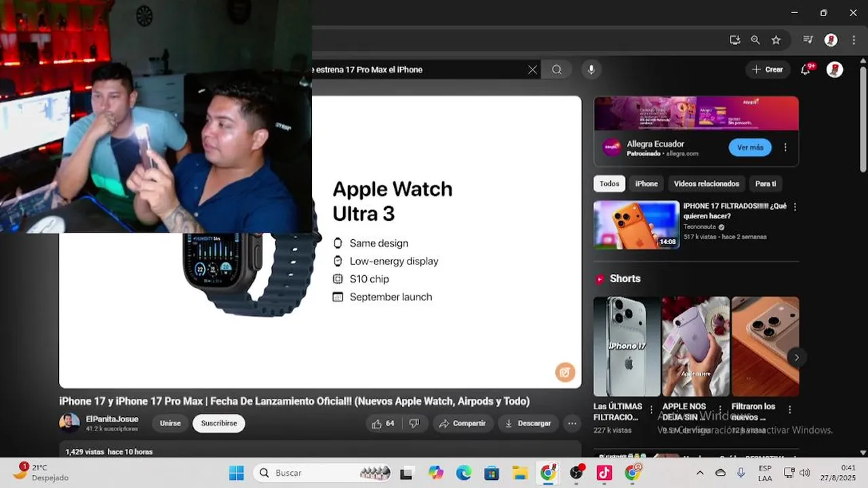Open the weather widget showing 21°C
Viewport: 868px width, 488px height.
tap(40, 472)
